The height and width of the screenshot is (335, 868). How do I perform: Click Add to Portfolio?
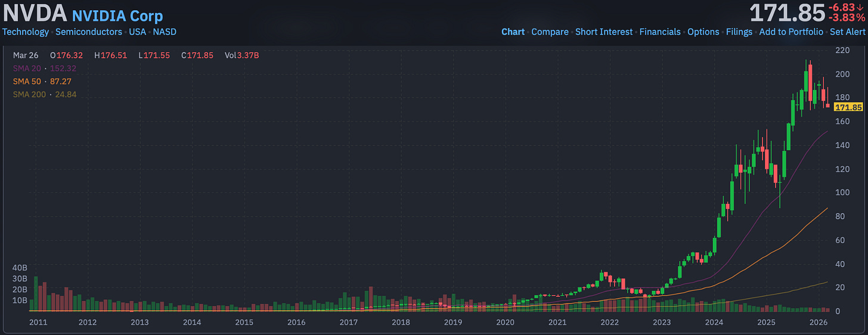point(791,32)
